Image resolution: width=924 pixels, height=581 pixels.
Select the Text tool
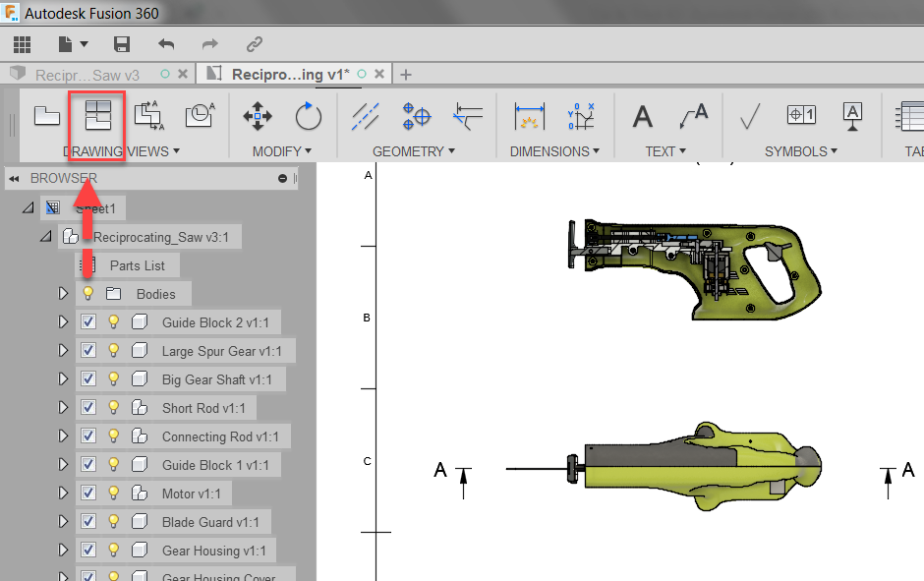[642, 116]
